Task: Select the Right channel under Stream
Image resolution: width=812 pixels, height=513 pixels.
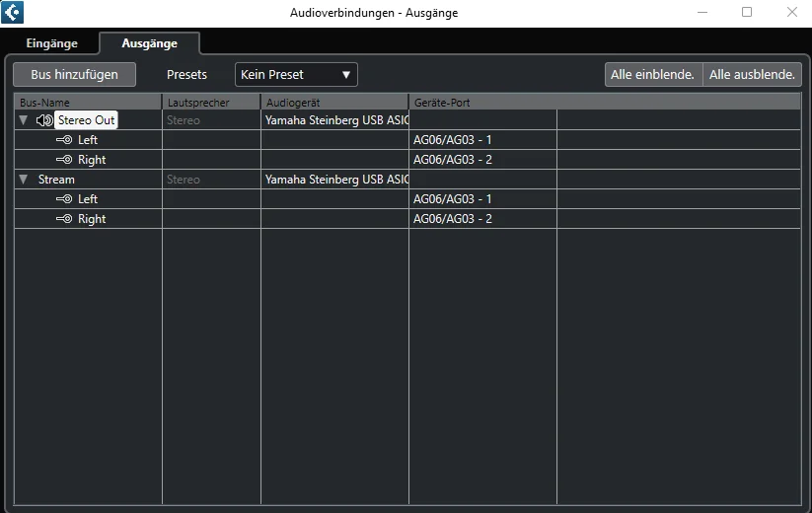Action: click(92, 218)
